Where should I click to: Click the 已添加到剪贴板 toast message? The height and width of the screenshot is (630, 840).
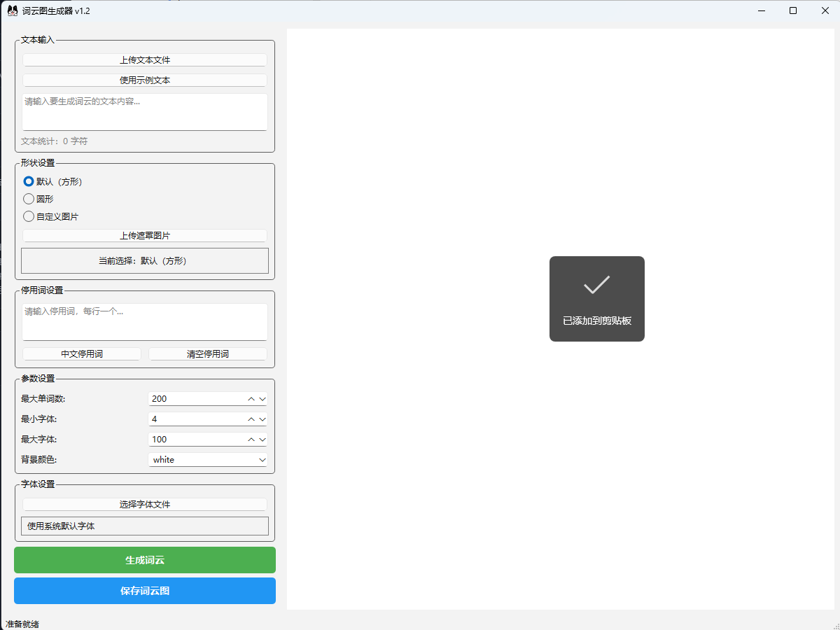pyautogui.click(x=597, y=321)
